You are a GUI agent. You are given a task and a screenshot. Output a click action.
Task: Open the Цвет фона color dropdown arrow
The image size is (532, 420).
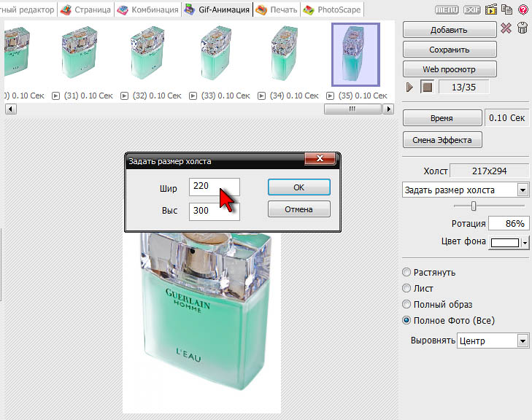click(525, 243)
